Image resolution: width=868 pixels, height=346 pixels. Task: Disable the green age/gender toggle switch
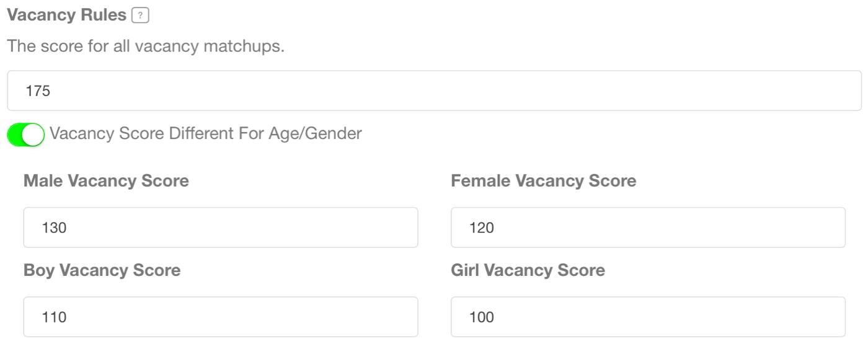click(26, 135)
